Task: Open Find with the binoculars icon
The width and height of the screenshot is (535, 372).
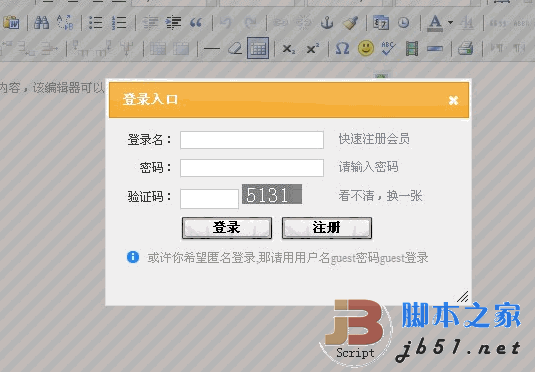Action: pyautogui.click(x=41, y=23)
